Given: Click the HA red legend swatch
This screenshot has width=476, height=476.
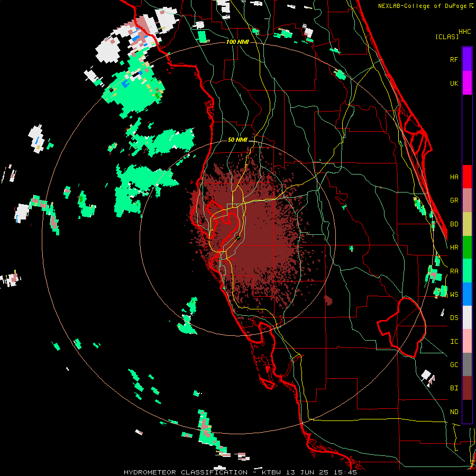Looking at the screenshot, I should click(467, 177).
